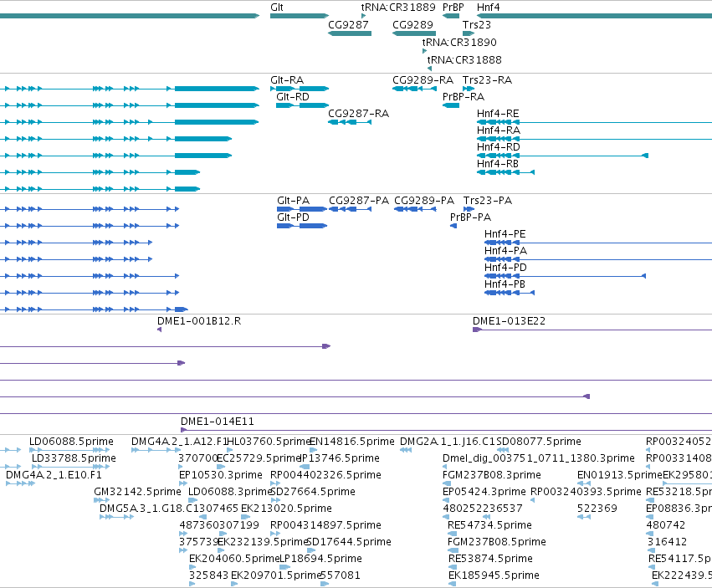Screen dimensions: 712x588
Task: Select the Trs23 gene label
Action: coord(477,24)
